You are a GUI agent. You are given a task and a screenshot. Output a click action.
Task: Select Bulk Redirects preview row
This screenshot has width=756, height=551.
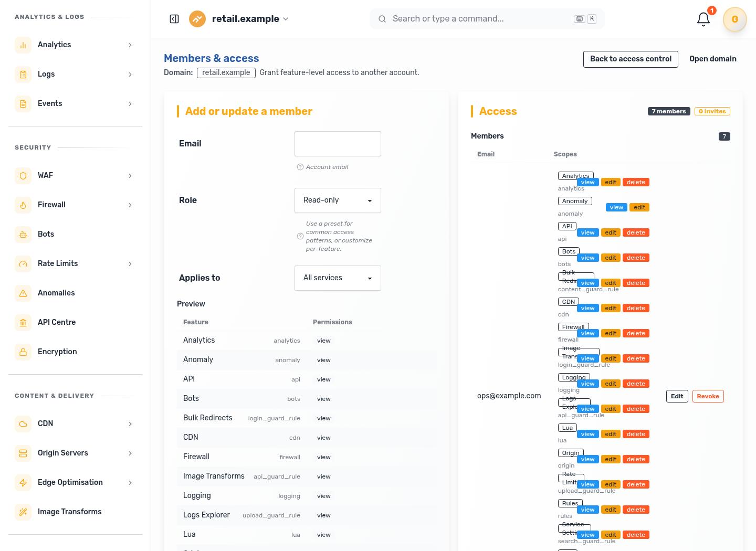pyautogui.click(x=307, y=418)
